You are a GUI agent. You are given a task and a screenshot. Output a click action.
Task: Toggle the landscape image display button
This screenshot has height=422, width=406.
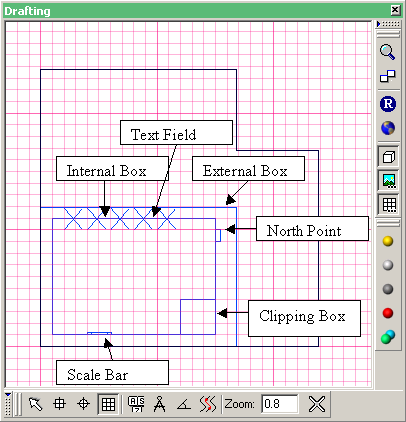(x=388, y=180)
